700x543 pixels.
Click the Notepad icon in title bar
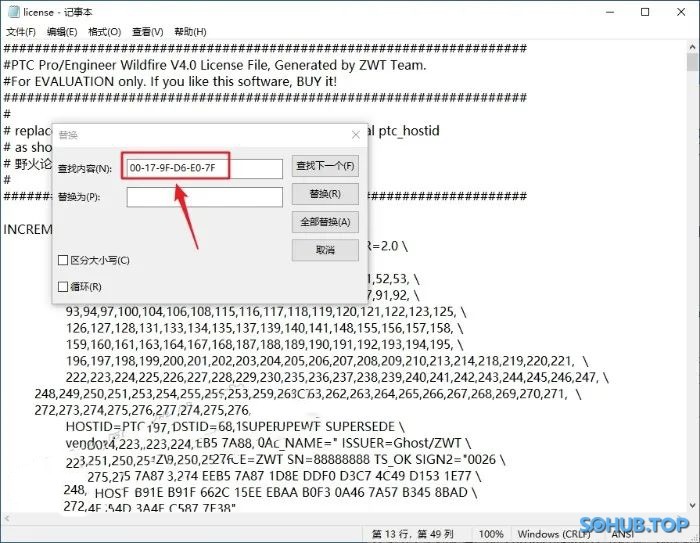[x=14, y=12]
